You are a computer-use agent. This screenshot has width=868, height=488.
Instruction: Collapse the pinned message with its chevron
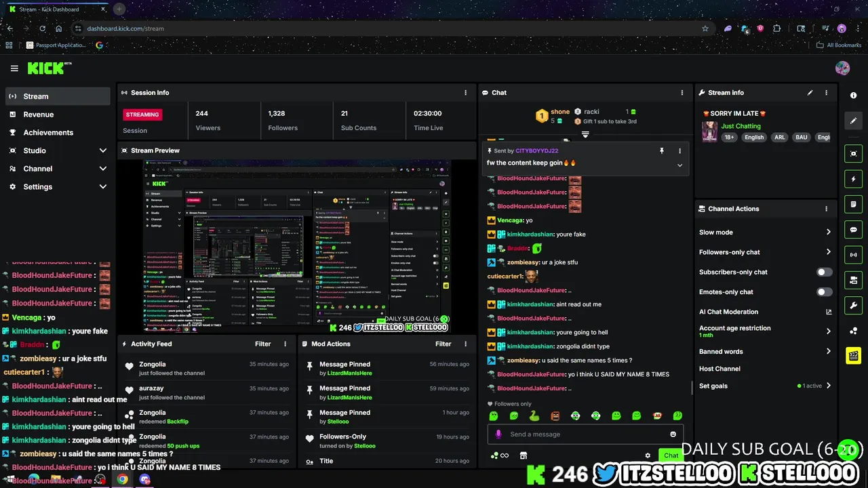click(x=679, y=165)
